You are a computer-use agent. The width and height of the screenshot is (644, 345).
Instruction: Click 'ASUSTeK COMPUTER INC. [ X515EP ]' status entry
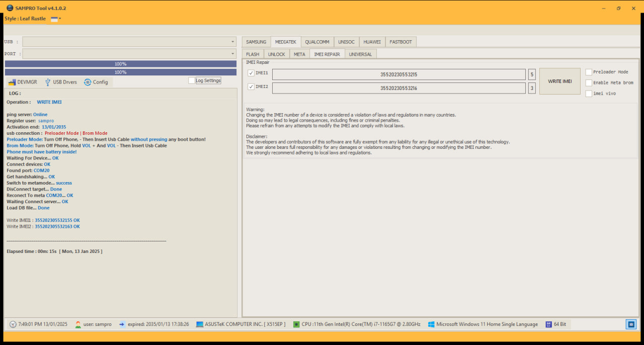245,324
